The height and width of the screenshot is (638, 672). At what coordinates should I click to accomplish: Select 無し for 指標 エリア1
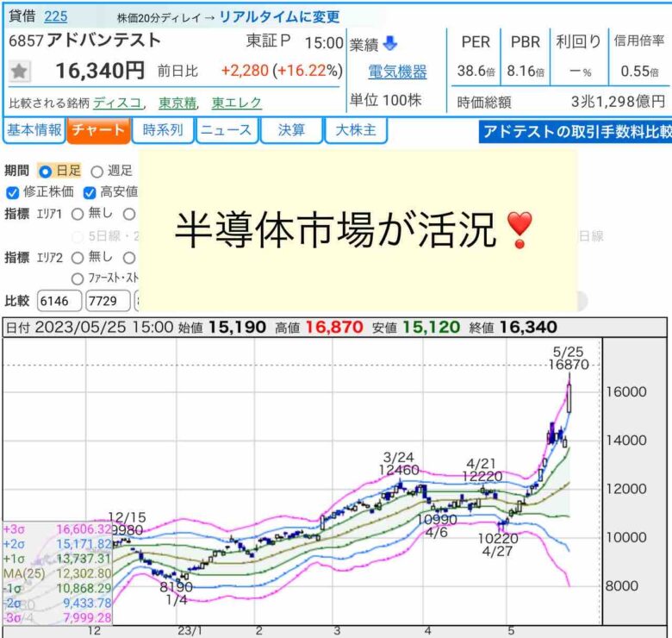[78, 214]
